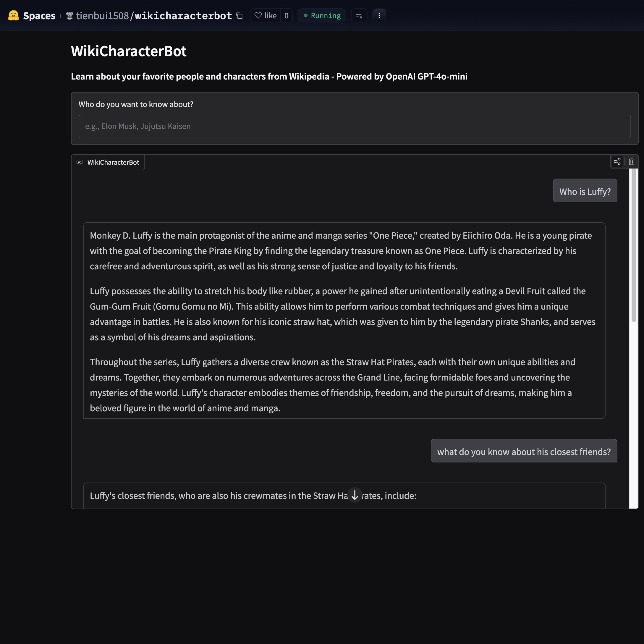Click the Running status badge
This screenshot has height=644, width=644.
point(322,16)
